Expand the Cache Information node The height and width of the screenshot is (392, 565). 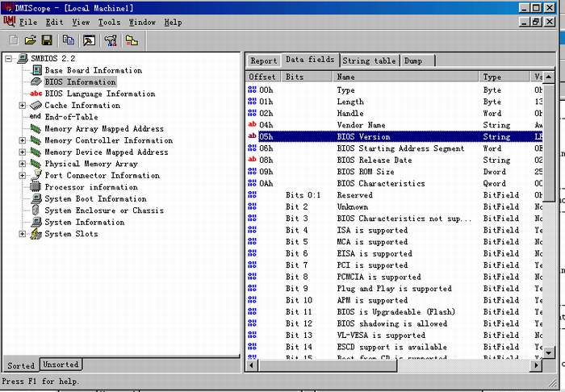pyautogui.click(x=23, y=106)
